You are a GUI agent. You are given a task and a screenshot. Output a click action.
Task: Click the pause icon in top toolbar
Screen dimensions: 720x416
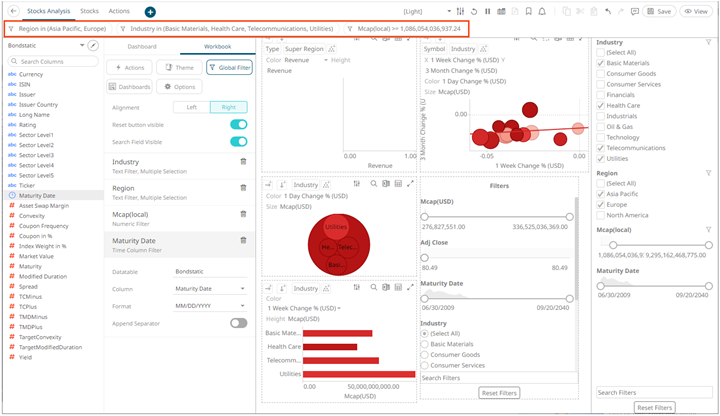[x=487, y=11]
